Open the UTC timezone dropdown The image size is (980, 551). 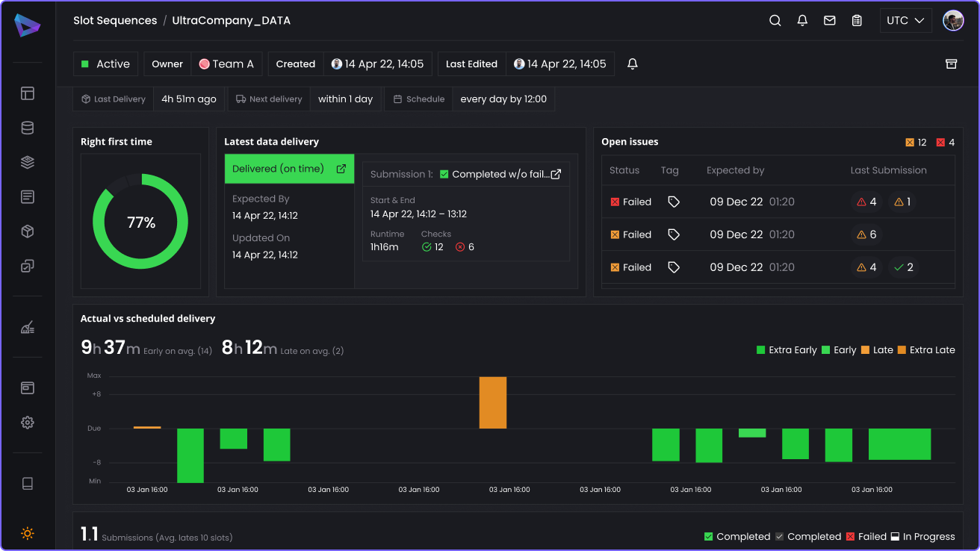click(x=905, y=21)
